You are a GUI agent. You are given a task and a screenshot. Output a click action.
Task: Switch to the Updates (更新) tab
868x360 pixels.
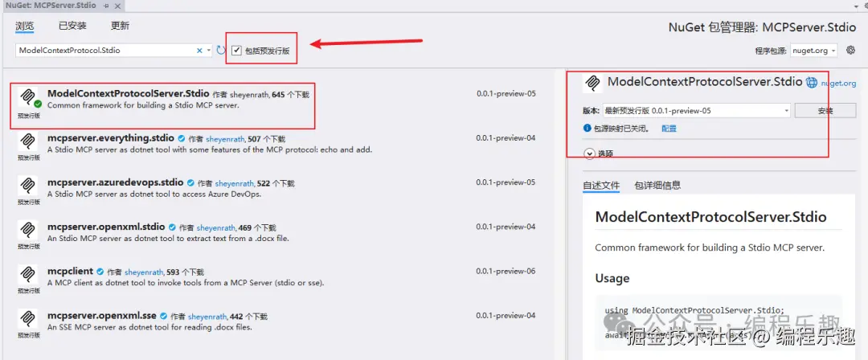tap(120, 26)
